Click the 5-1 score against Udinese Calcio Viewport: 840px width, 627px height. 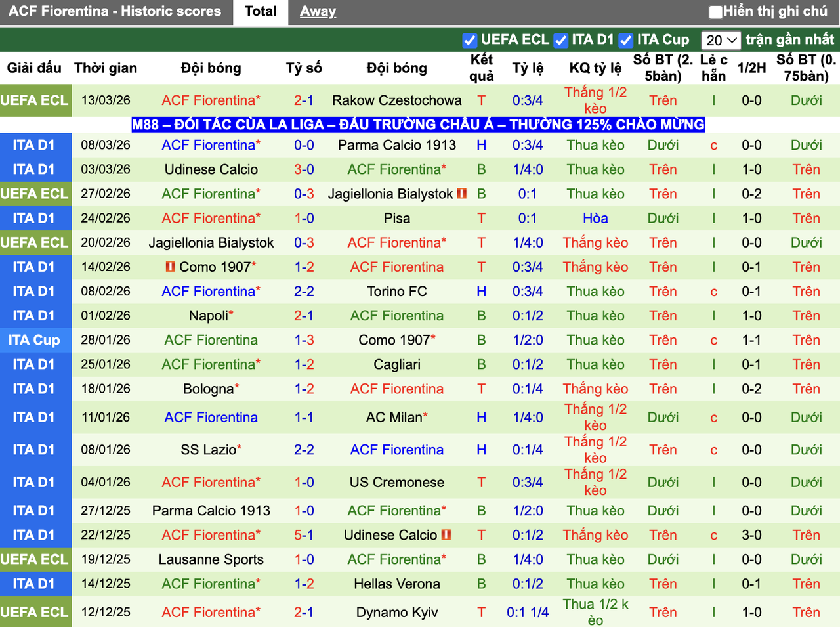coord(304,535)
